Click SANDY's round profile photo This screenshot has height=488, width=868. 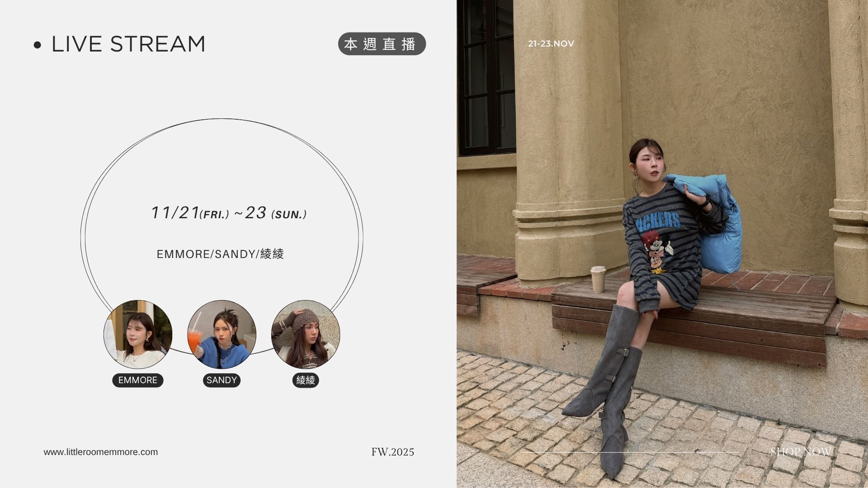(222, 334)
